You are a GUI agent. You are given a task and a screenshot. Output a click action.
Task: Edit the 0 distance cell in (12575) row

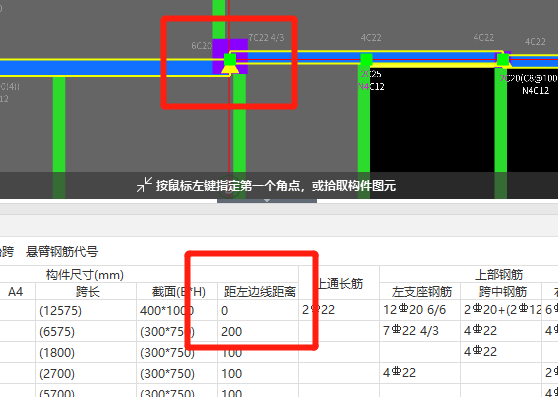point(258,311)
